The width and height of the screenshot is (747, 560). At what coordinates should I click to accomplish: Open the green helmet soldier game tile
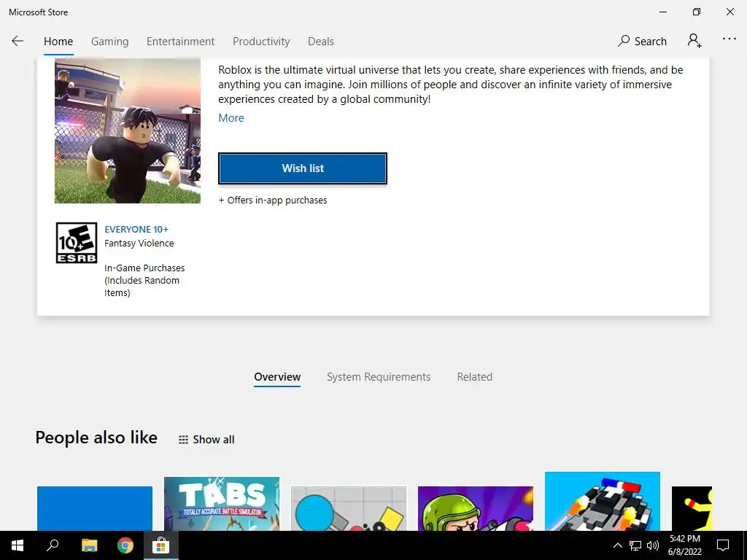click(476, 508)
